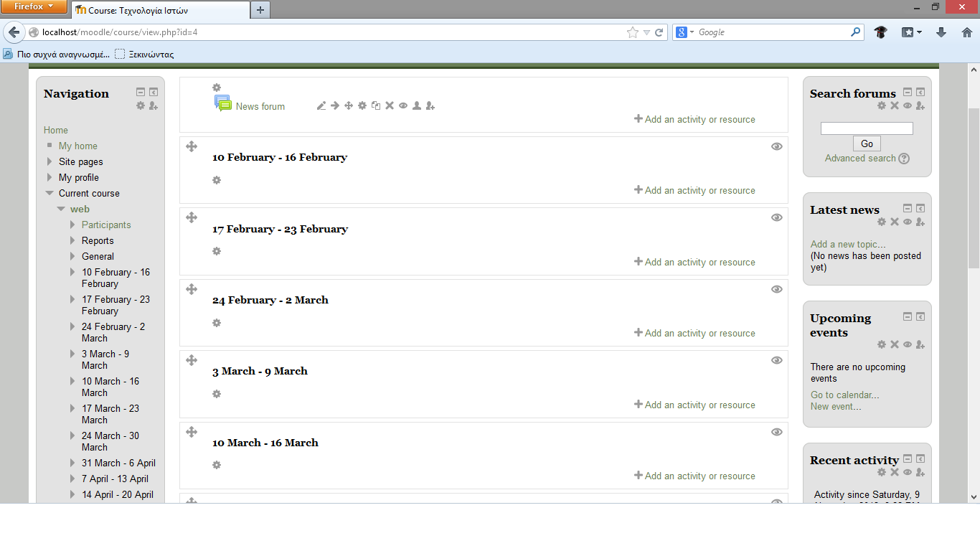Collapse the Current course tree node
This screenshot has width=980, height=551.
point(50,193)
